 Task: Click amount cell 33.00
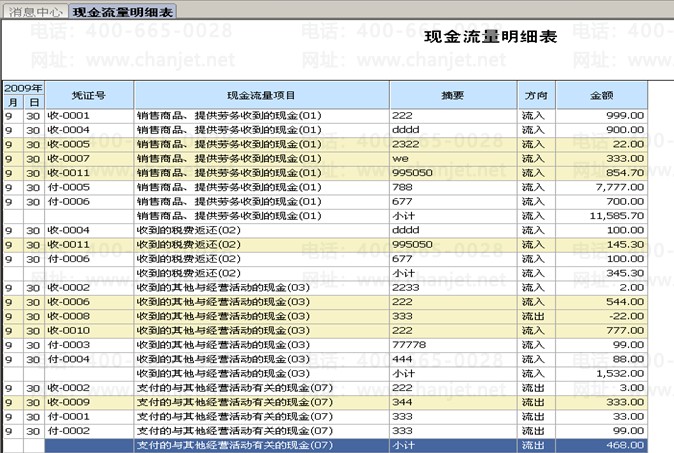click(601, 417)
